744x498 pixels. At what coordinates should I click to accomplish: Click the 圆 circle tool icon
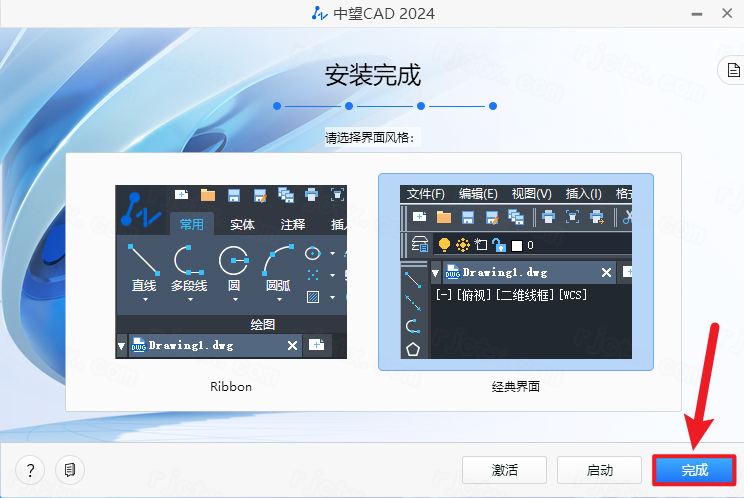(233, 259)
